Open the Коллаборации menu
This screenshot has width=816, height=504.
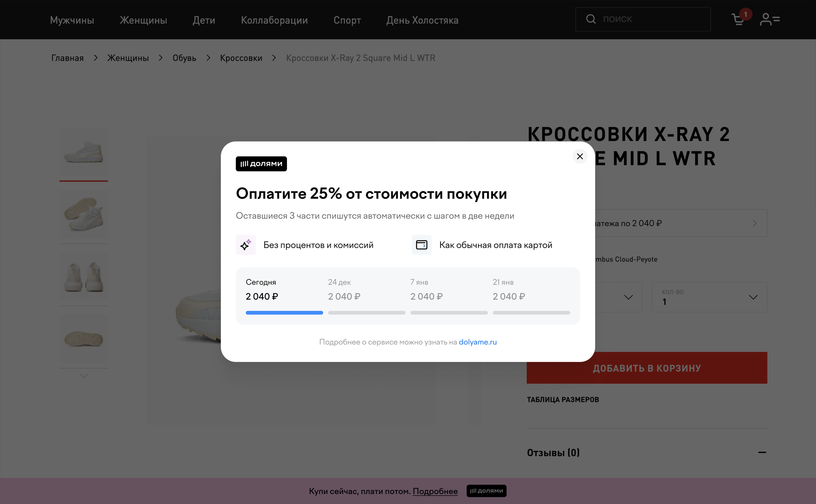pyautogui.click(x=274, y=20)
